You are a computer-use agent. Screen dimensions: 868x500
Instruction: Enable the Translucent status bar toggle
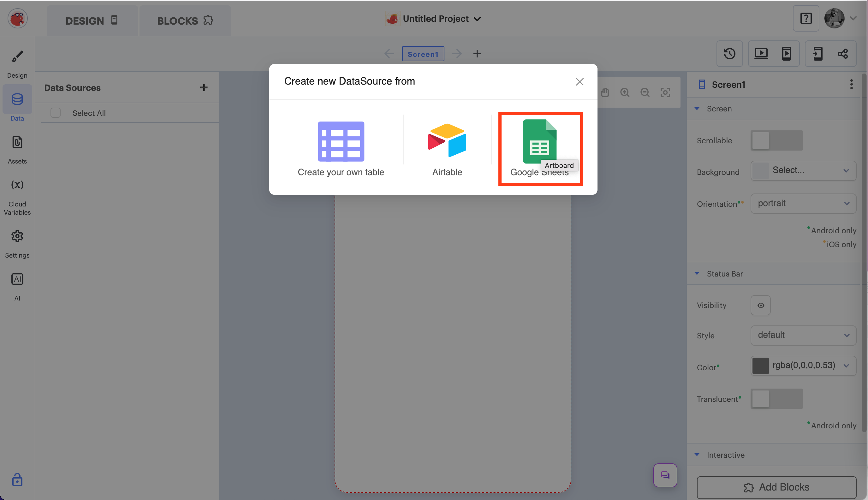pos(776,399)
